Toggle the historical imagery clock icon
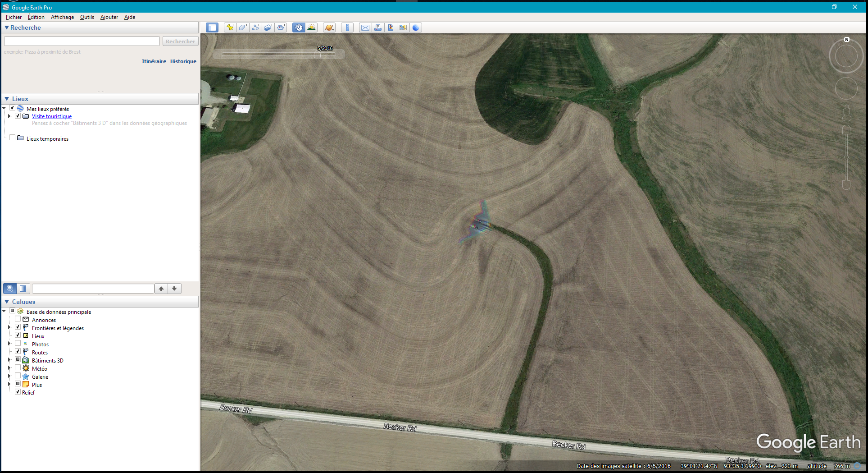 click(299, 28)
